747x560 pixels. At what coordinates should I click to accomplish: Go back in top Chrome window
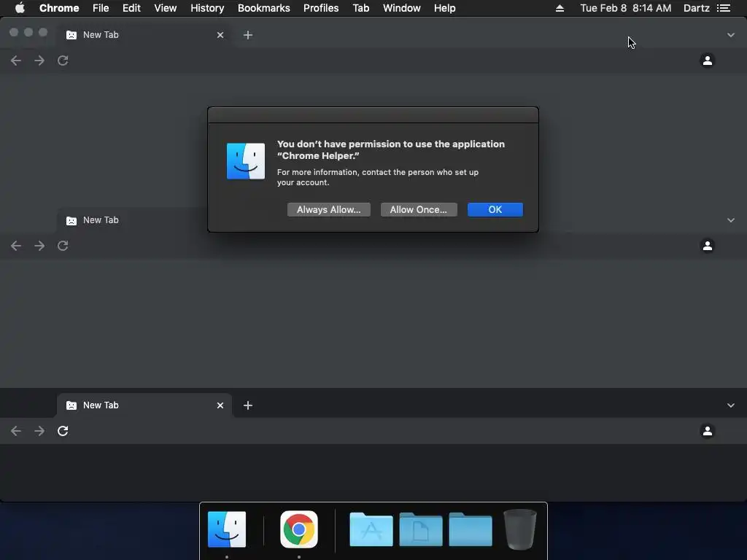(x=16, y=61)
